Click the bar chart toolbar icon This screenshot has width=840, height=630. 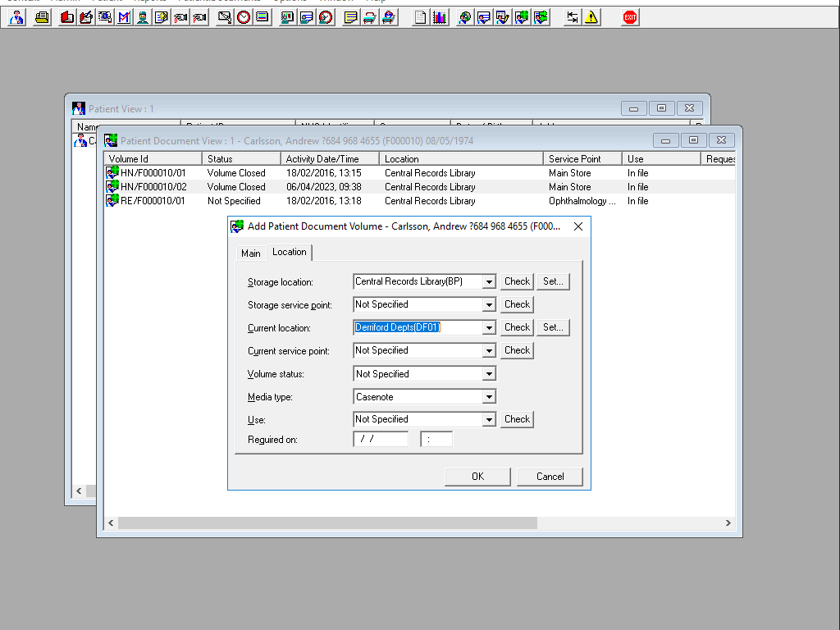click(x=440, y=18)
